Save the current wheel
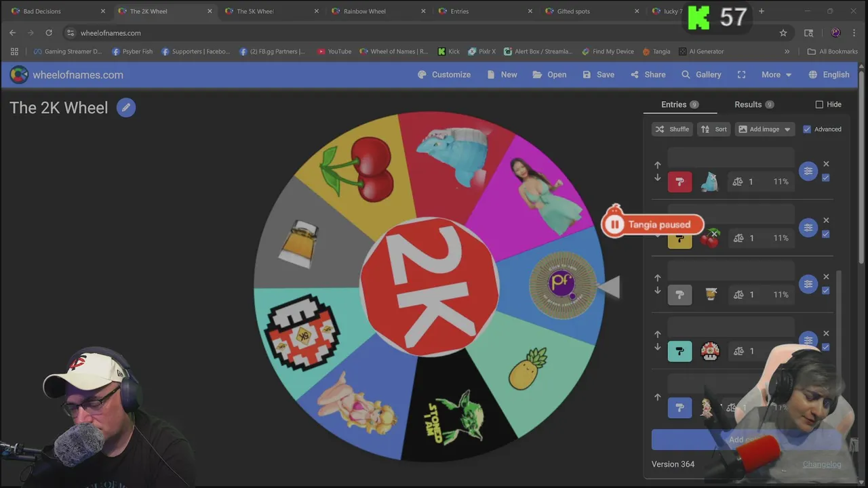868x488 pixels. coord(598,75)
